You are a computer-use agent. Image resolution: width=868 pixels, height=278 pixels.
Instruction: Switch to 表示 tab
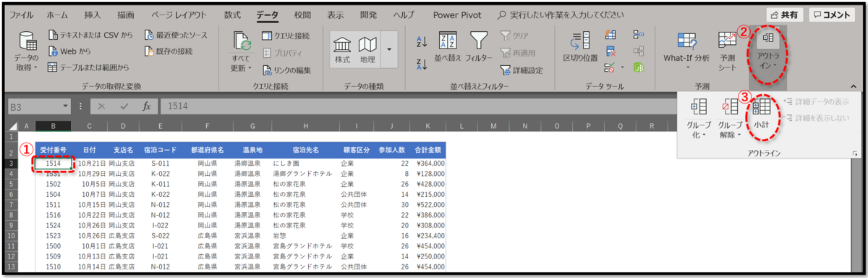pos(335,14)
